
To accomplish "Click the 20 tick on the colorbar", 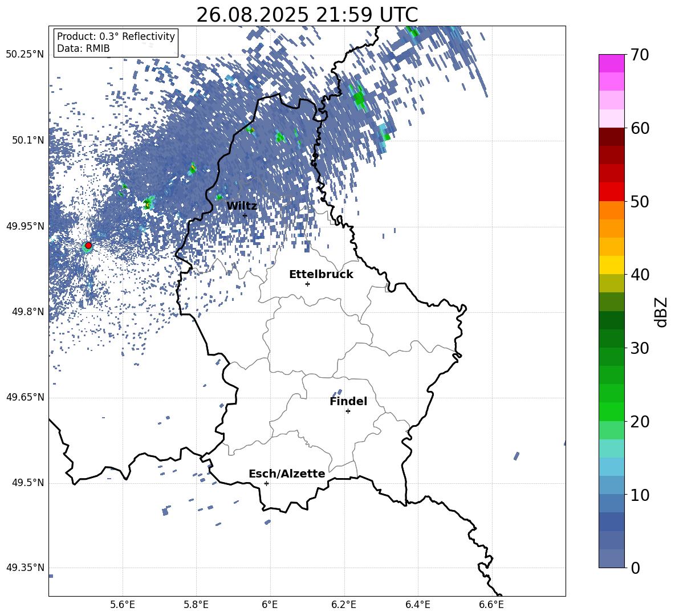I will [640, 421].
